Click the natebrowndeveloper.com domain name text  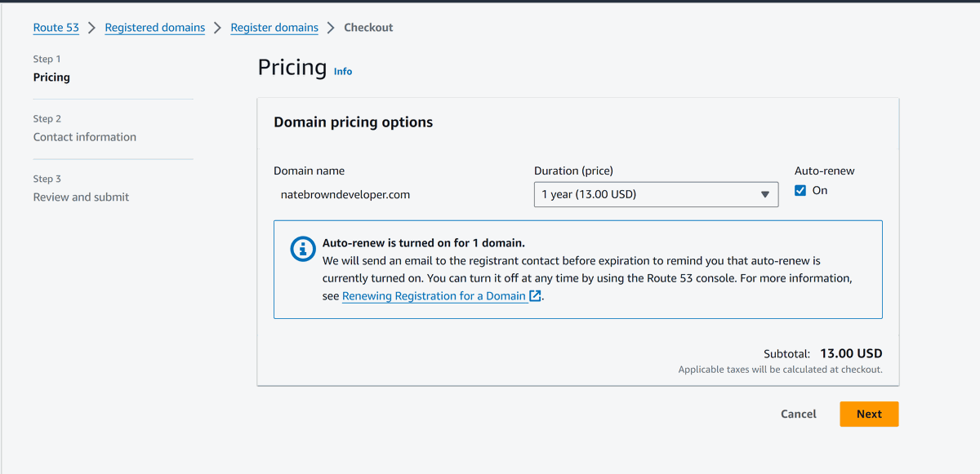click(x=345, y=194)
